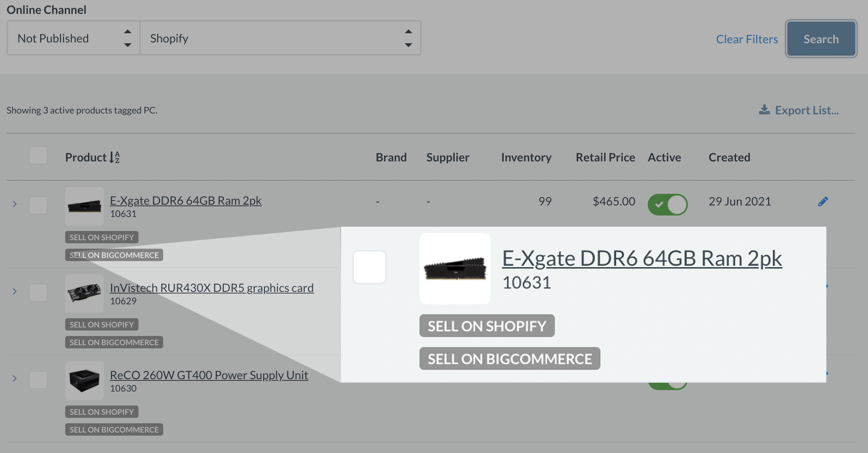Open the Shopify channel dropdown
Viewport: 868px width, 453px height.
(280, 38)
